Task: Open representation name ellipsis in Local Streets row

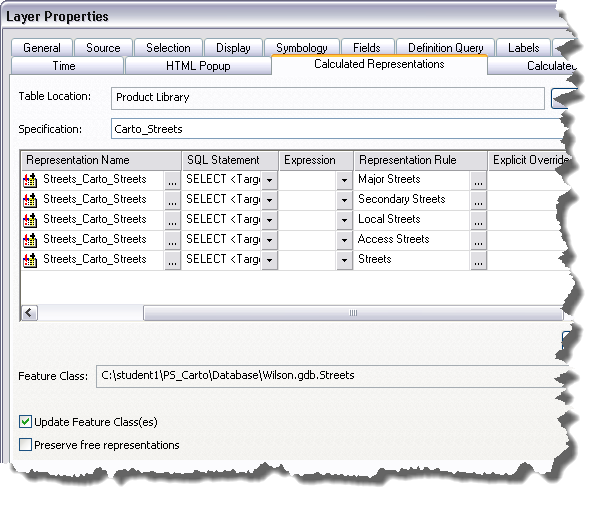Action: click(x=172, y=220)
